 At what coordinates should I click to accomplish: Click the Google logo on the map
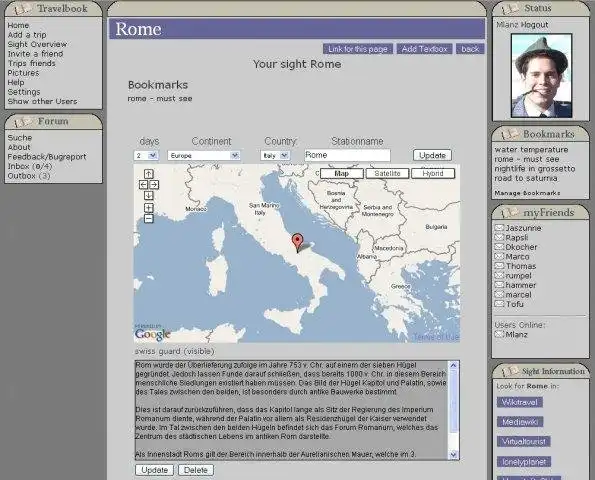pos(153,334)
